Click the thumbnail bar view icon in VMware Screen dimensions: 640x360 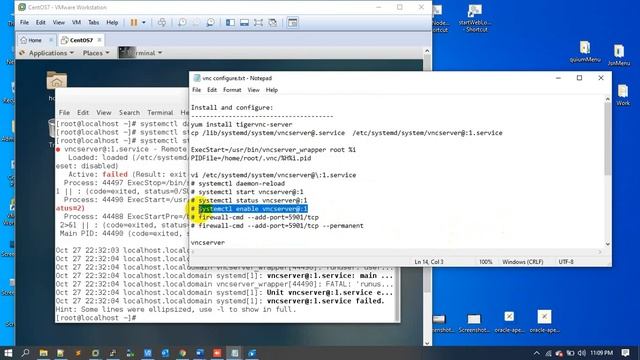click(244, 22)
